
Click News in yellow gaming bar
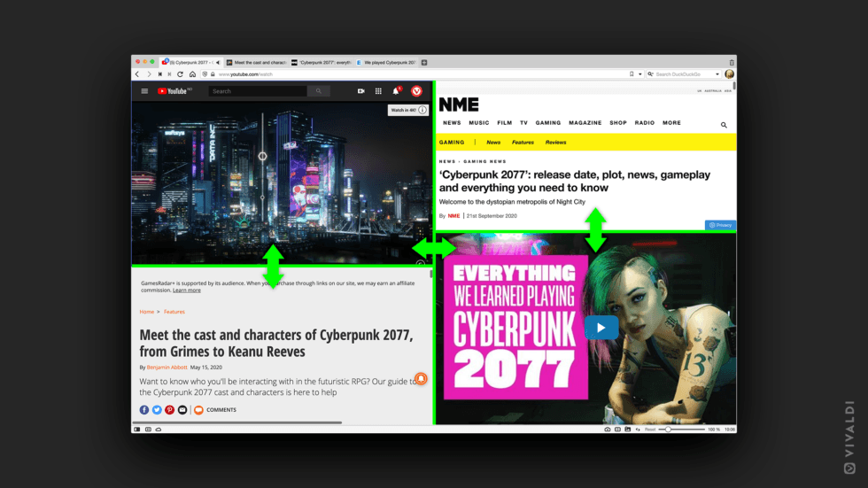point(493,143)
